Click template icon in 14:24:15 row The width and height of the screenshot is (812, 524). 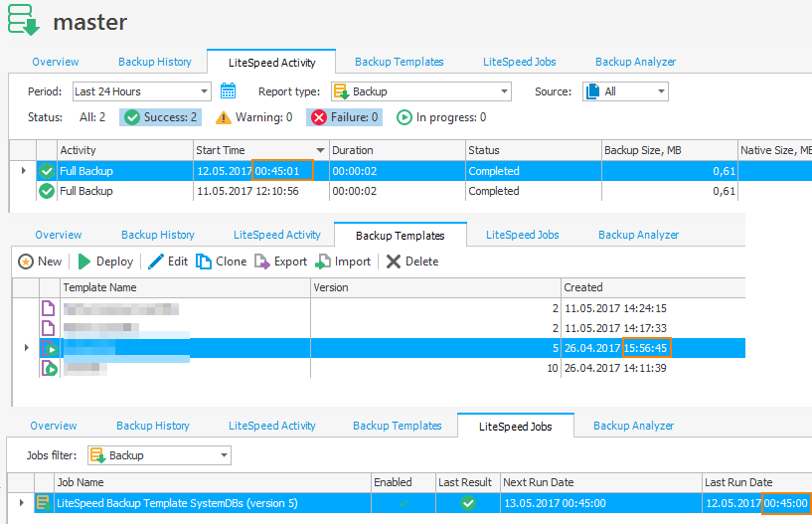[x=48, y=308]
